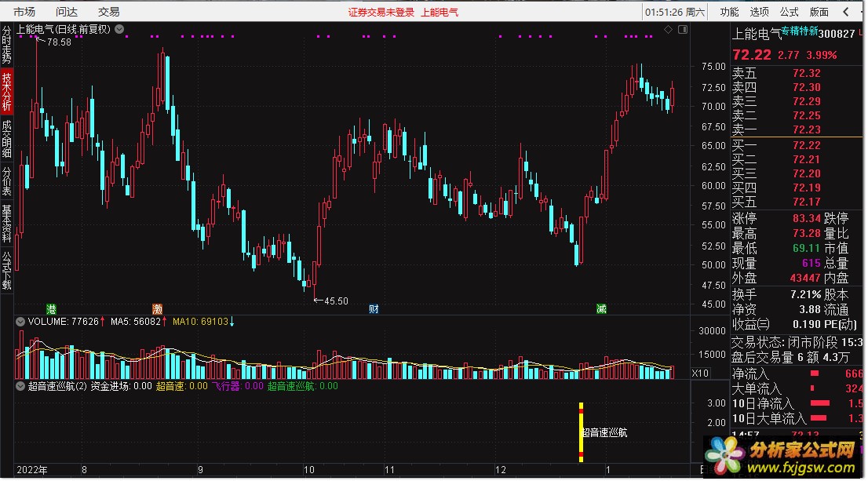Click the X10 volume scale button
The height and width of the screenshot is (481, 868).
click(x=700, y=373)
